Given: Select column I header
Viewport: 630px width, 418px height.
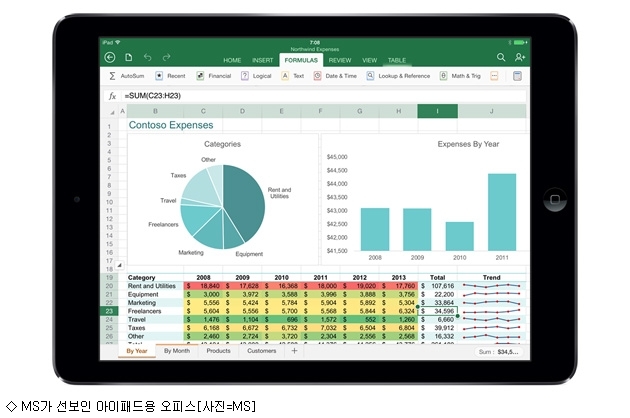Looking at the screenshot, I should (438, 111).
